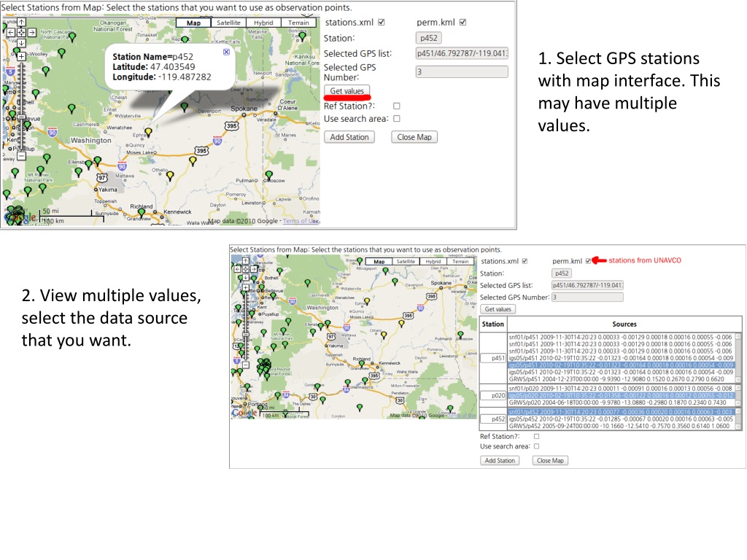Switch step 1 map to Map view
This screenshot has width=747, height=560.
coord(193,23)
